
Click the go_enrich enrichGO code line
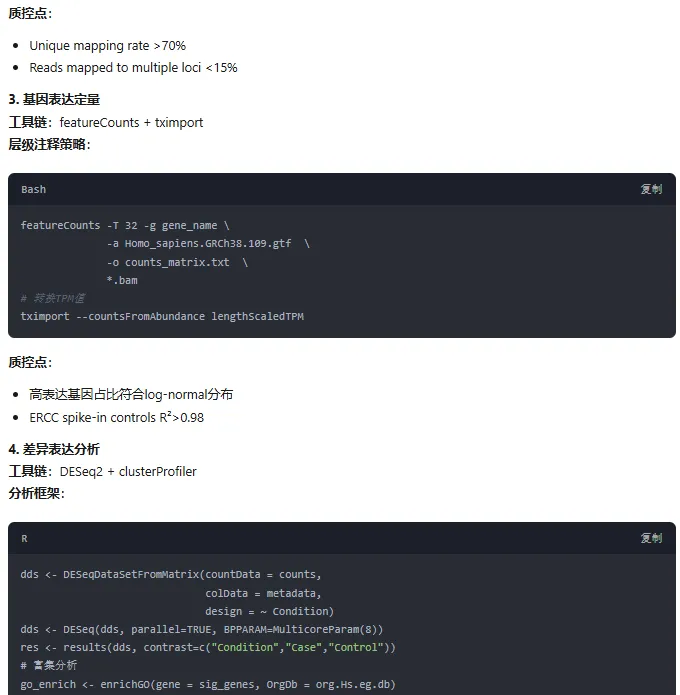[x=207, y=684]
